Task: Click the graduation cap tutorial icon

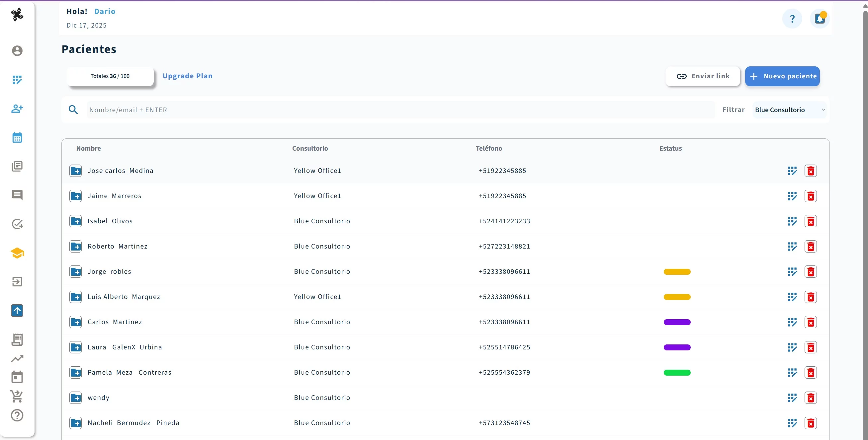Action: (x=17, y=253)
